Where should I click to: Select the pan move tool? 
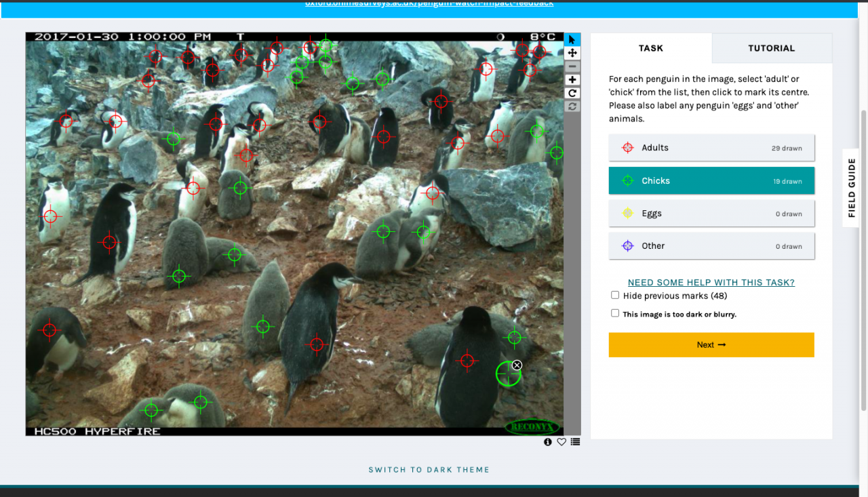(x=572, y=53)
